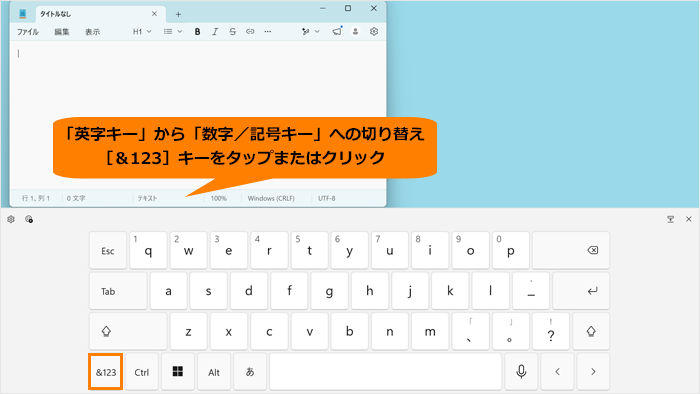700x394 pixels.
Task: Insert a link using the link icon
Action: point(250,32)
